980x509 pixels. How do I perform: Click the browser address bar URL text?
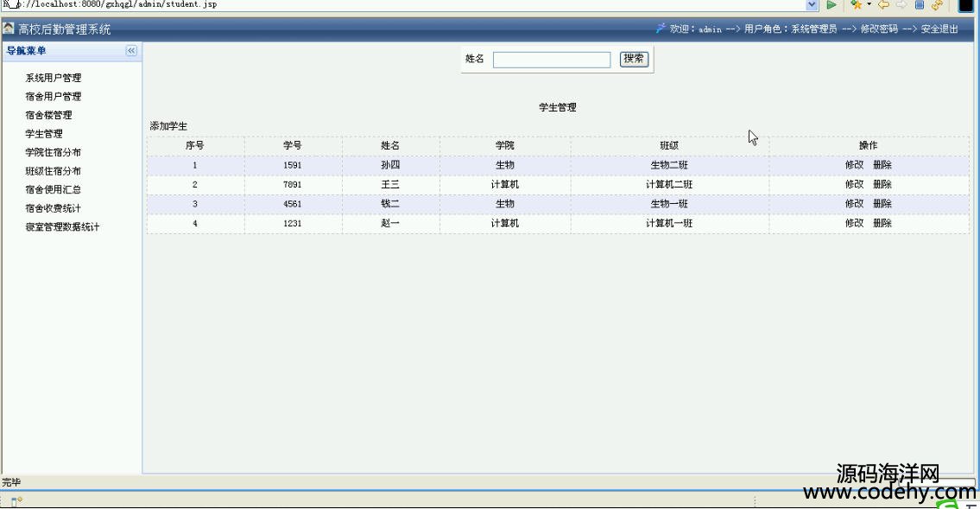pos(110,4)
